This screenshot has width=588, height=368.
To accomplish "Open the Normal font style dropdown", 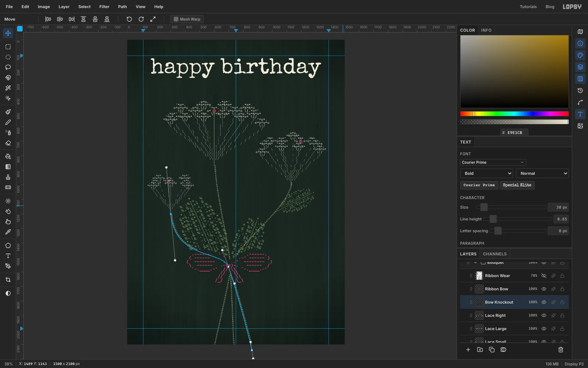I will [x=542, y=173].
